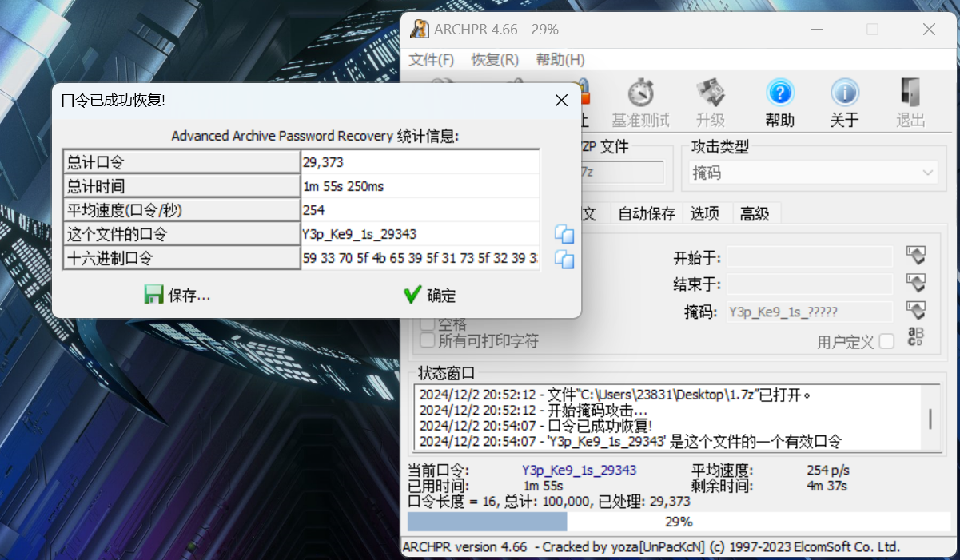
Task: Open the custom charset aBcD icon
Action: pyautogui.click(x=915, y=338)
